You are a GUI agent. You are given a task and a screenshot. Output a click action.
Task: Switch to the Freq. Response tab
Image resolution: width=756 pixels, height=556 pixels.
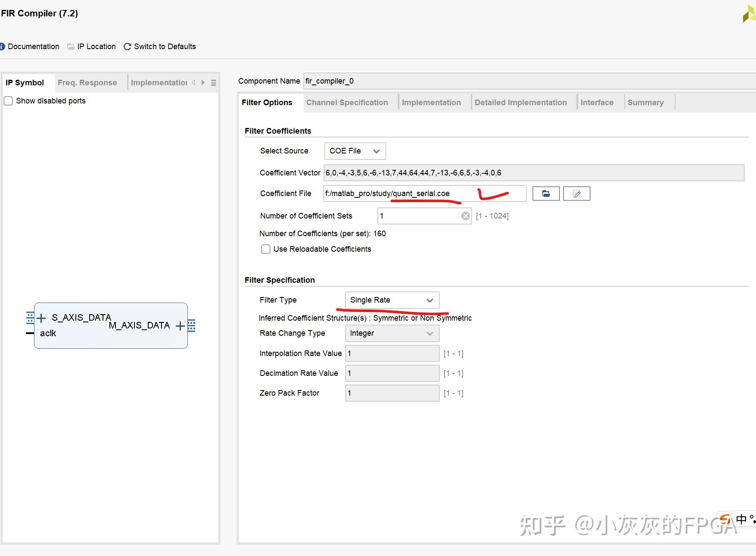(87, 82)
